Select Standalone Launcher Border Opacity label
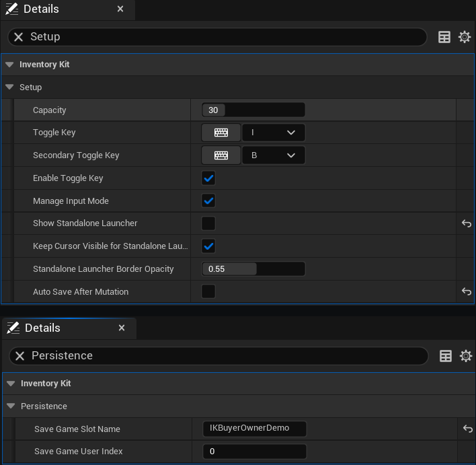This screenshot has width=476, height=465. click(x=104, y=269)
